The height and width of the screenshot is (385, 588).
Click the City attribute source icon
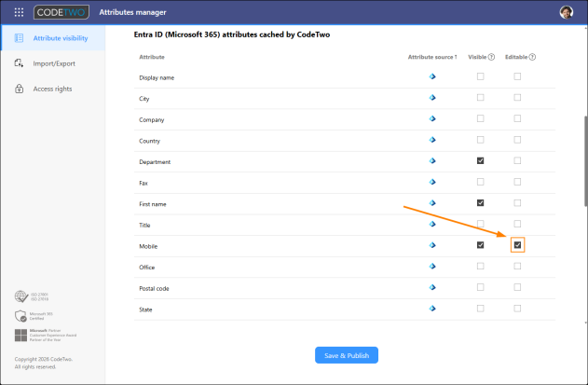coord(432,98)
